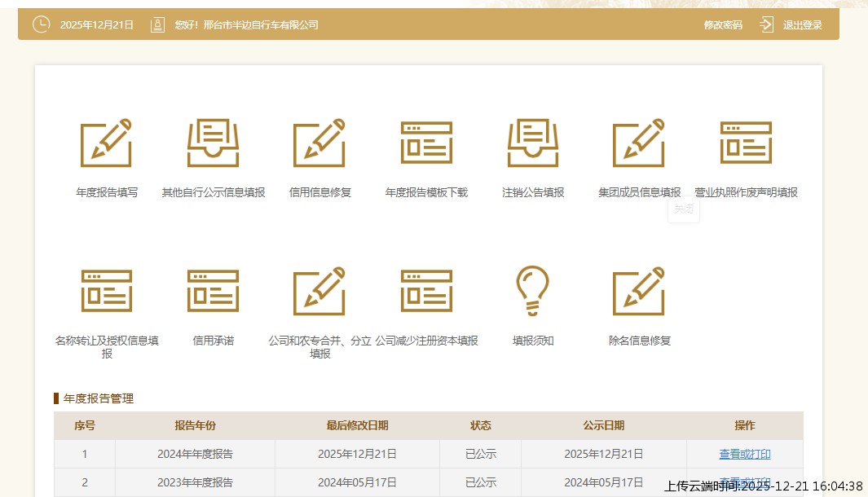Open the 年度报告填写 icon
Image resolution: width=868 pixels, height=497 pixels.
[x=106, y=143]
